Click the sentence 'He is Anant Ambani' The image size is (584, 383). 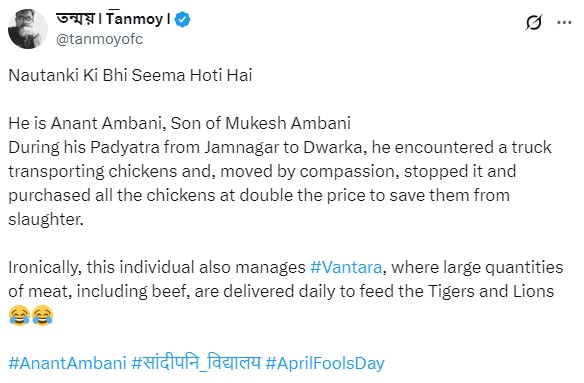pos(85,123)
